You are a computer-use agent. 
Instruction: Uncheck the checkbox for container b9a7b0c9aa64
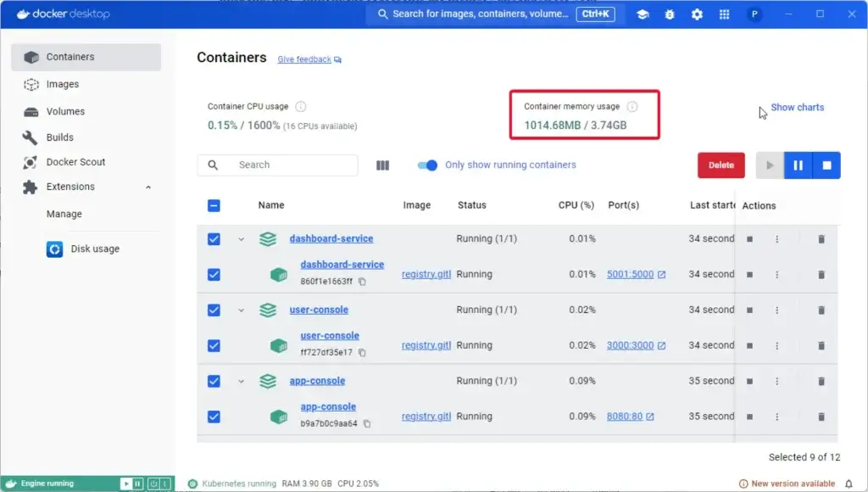(x=214, y=417)
